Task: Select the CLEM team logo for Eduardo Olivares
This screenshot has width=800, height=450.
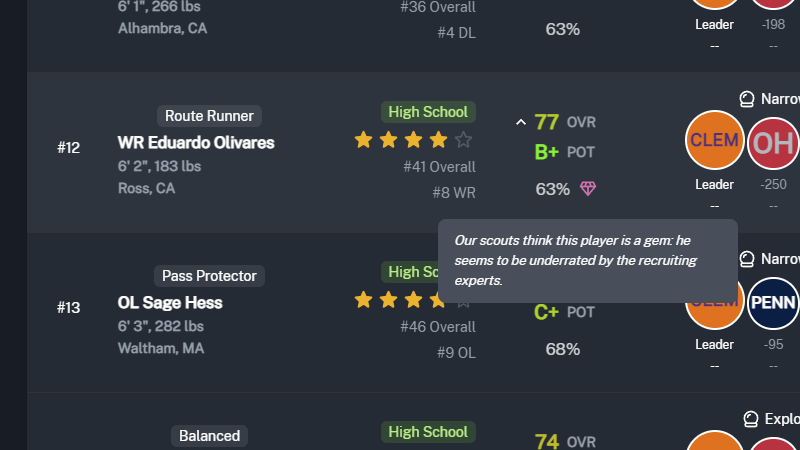Action: 714,140
